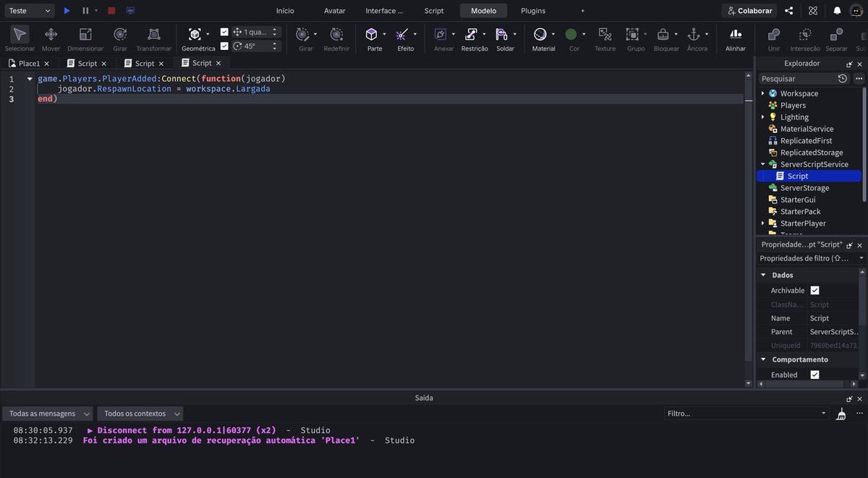Open the Geométrica mode dropdown arrow
This screenshot has height=478, width=868.
tap(208, 34)
